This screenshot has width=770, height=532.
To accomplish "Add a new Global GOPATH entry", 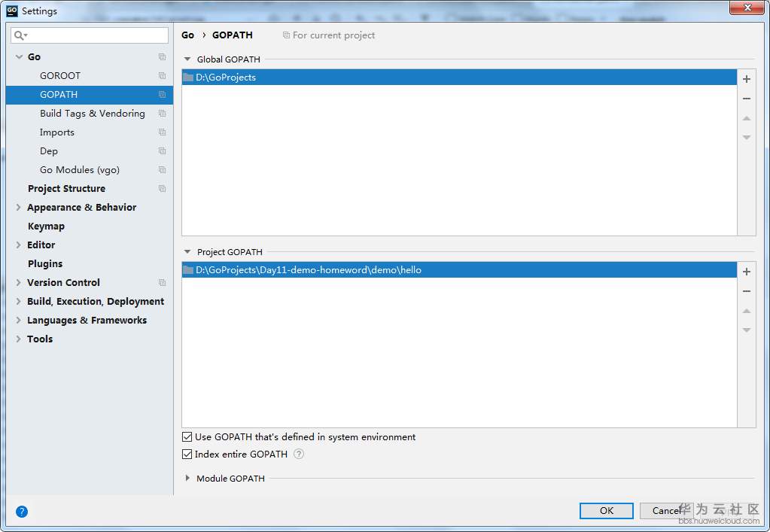I will [747, 79].
